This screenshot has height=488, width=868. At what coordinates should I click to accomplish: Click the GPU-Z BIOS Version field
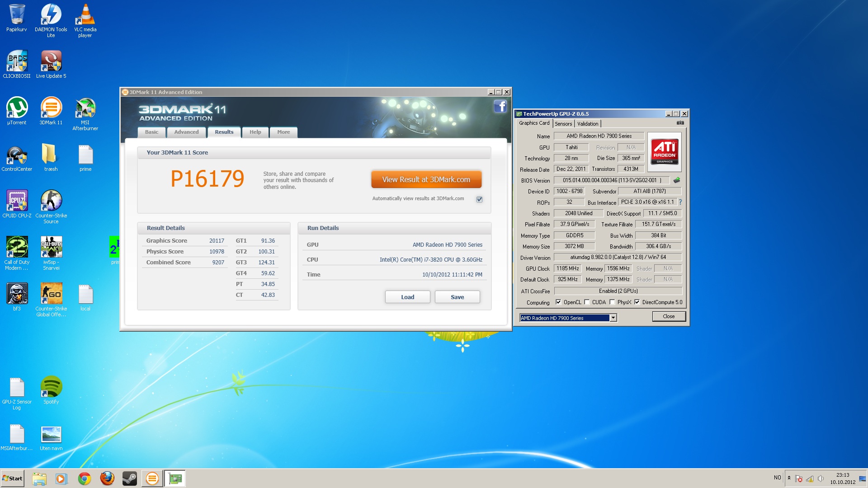(612, 180)
